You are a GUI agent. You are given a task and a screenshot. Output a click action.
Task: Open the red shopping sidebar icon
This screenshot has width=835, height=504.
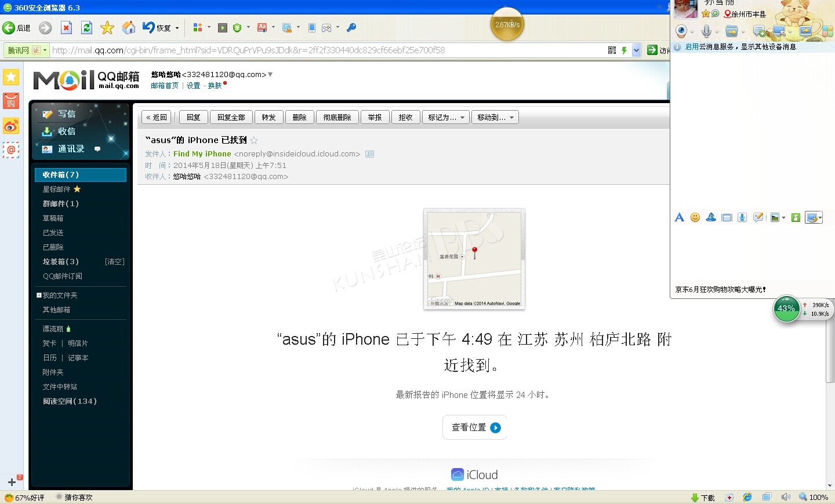point(11,101)
